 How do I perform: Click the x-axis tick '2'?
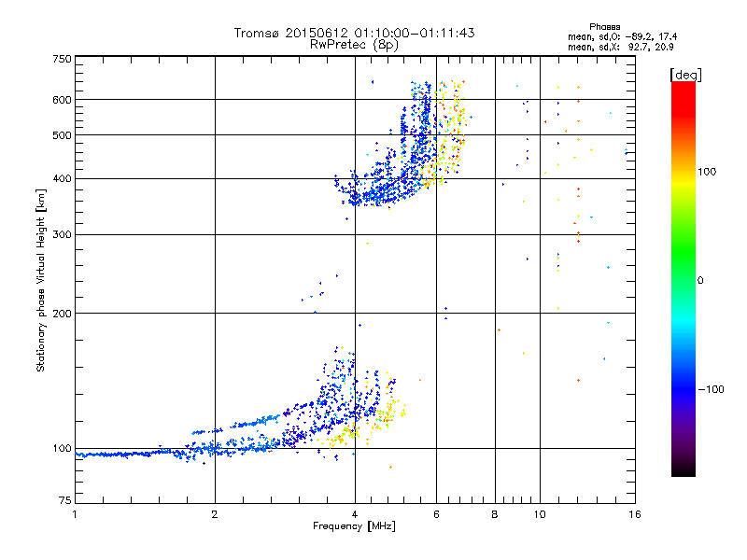click(215, 514)
